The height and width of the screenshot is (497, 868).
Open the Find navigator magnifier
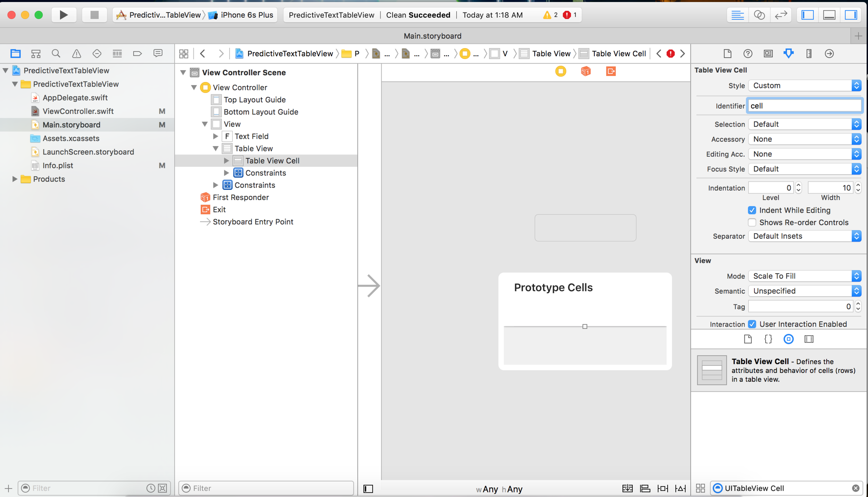click(56, 53)
